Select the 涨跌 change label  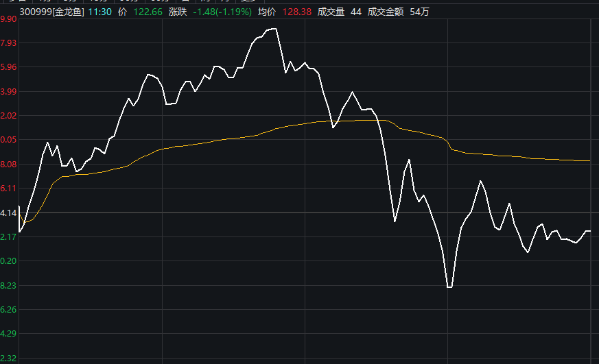178,12
